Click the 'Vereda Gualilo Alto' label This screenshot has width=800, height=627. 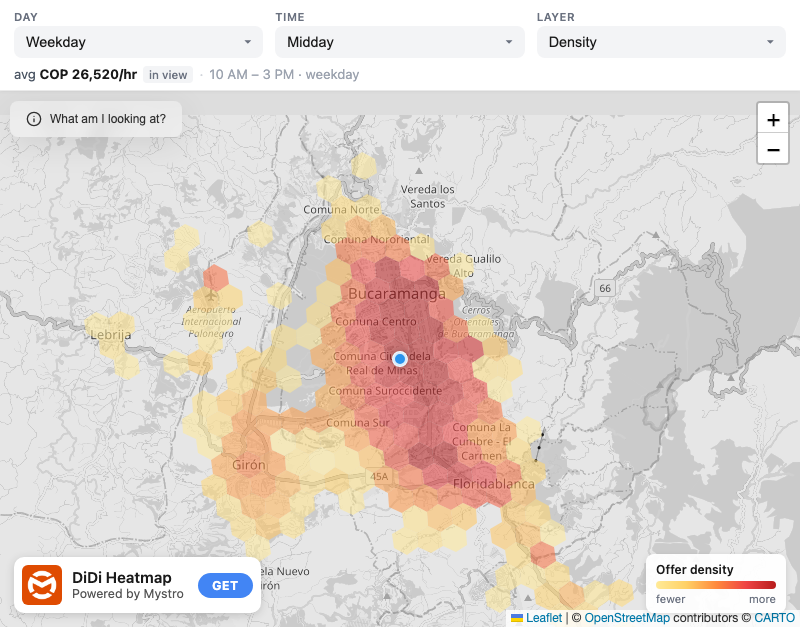463,266
